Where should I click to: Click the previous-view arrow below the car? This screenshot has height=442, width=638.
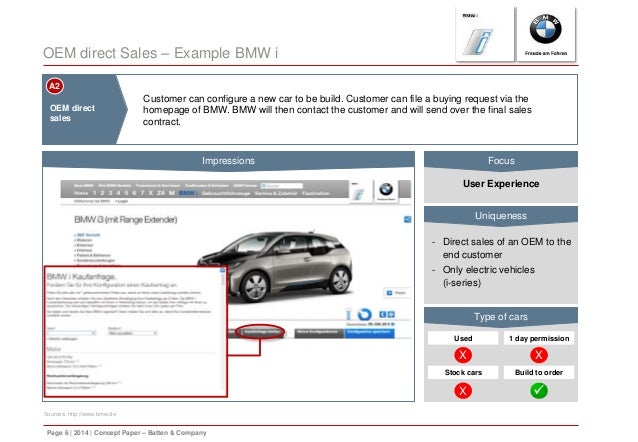click(x=382, y=314)
